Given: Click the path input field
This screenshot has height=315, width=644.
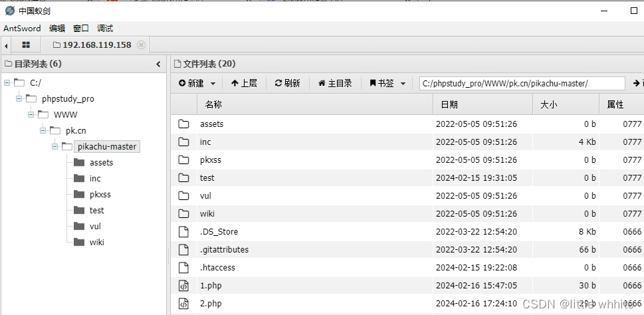Looking at the screenshot, I should click(x=522, y=83).
